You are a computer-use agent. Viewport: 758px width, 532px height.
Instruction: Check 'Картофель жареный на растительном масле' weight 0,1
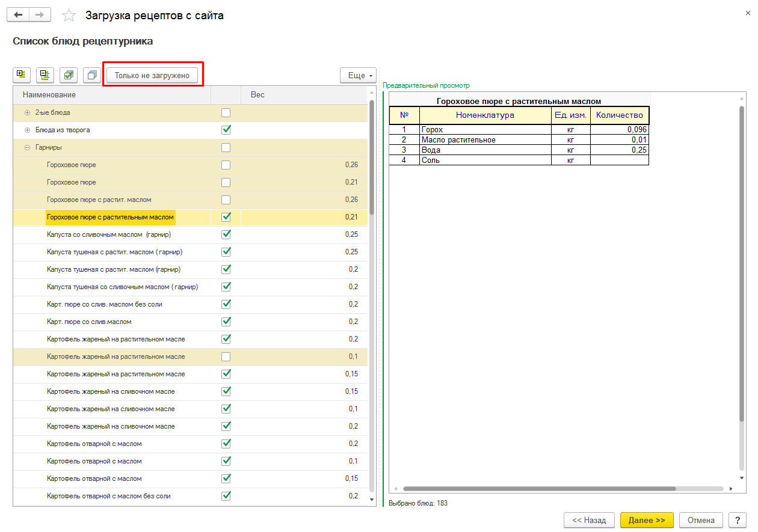pyautogui.click(x=226, y=356)
